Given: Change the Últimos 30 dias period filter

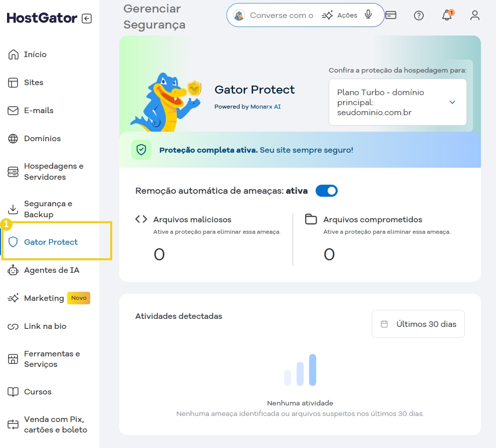Looking at the screenshot, I should coord(418,324).
